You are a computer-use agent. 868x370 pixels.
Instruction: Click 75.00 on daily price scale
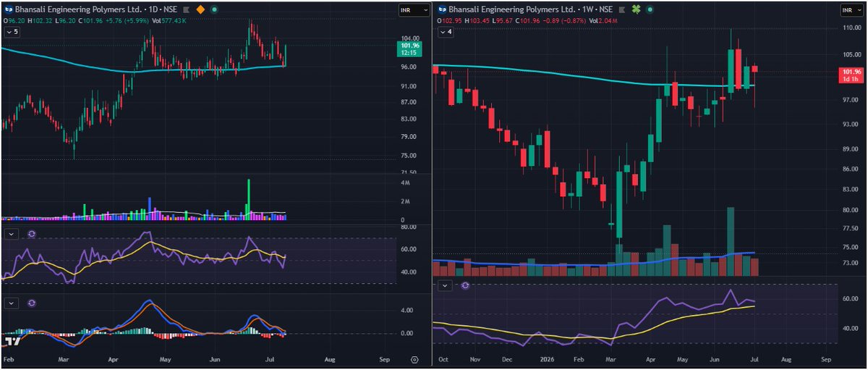point(409,156)
